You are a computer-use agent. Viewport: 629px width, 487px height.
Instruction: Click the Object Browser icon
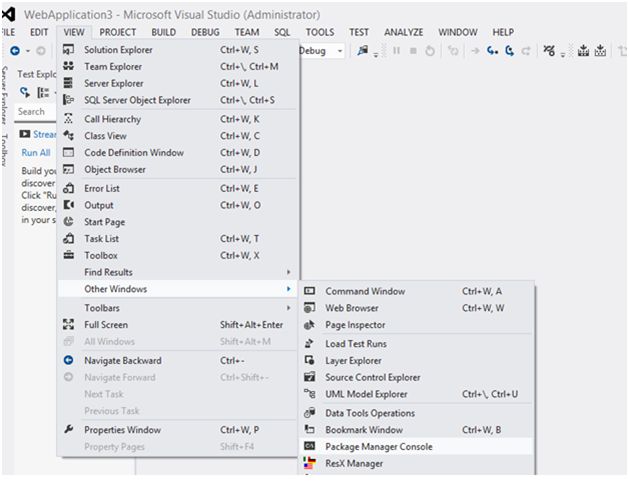click(69, 169)
